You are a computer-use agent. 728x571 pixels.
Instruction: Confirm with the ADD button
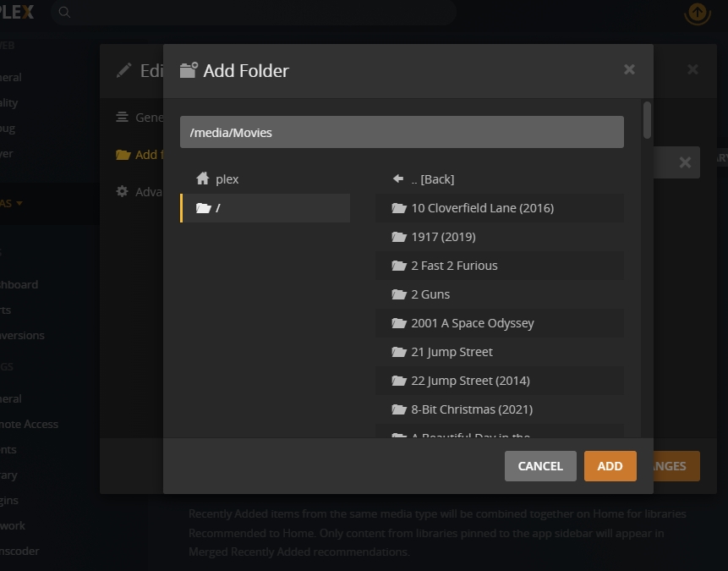610,466
